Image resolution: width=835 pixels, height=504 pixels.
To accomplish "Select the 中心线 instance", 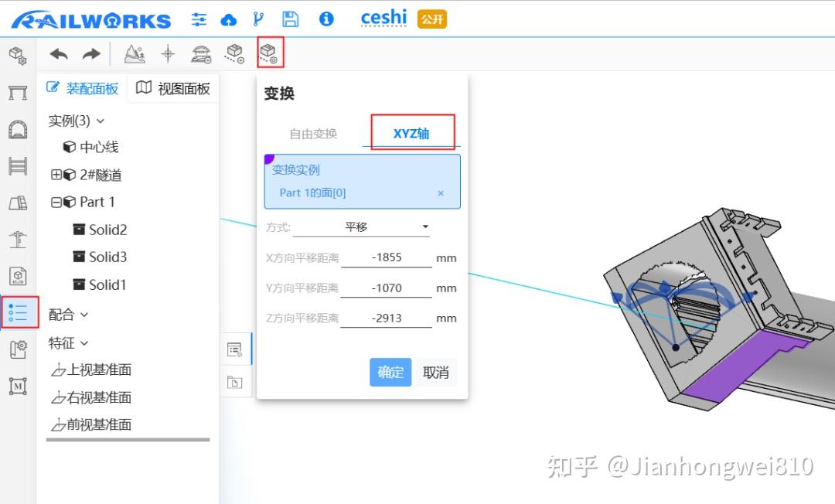I will click(91, 147).
